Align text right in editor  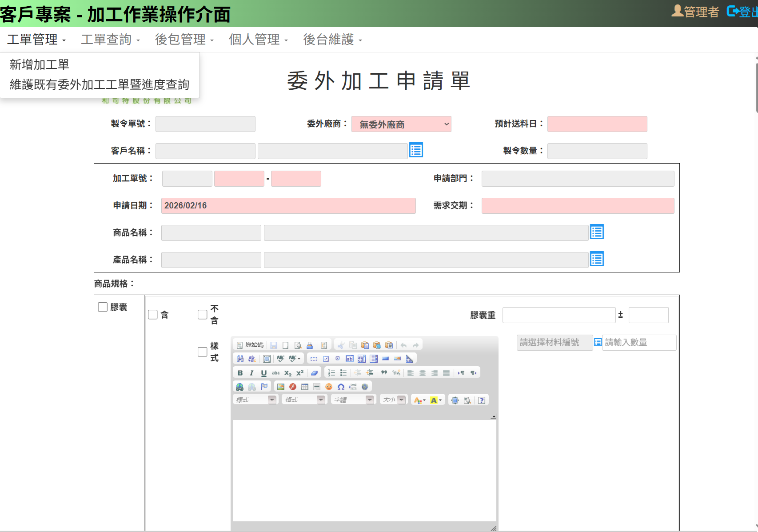point(435,373)
